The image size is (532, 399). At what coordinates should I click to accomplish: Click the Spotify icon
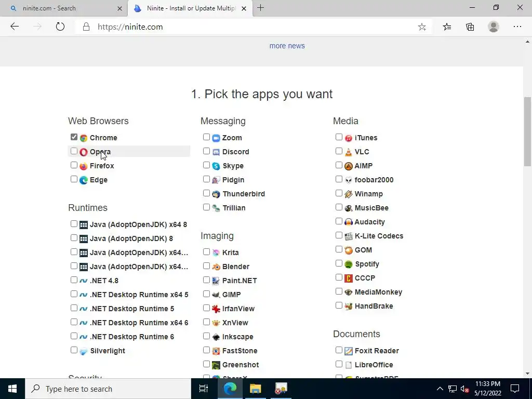(x=349, y=264)
